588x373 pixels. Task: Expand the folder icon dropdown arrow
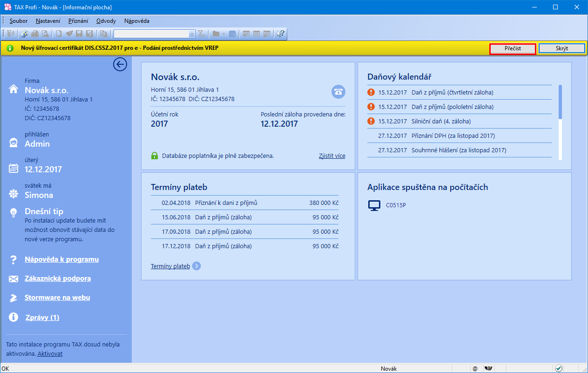[x=223, y=34]
